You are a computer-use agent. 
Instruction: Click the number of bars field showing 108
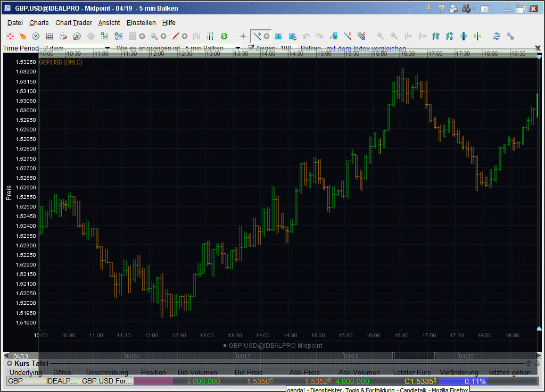285,48
